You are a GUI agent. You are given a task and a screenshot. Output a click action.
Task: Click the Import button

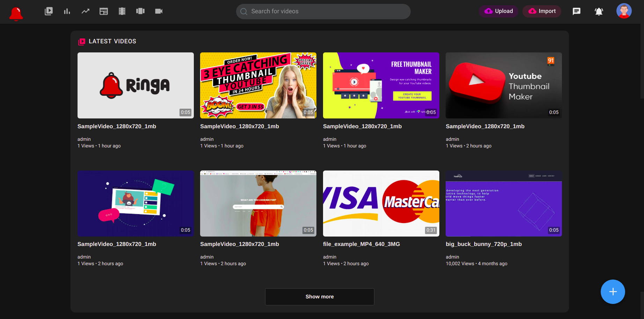tap(542, 11)
